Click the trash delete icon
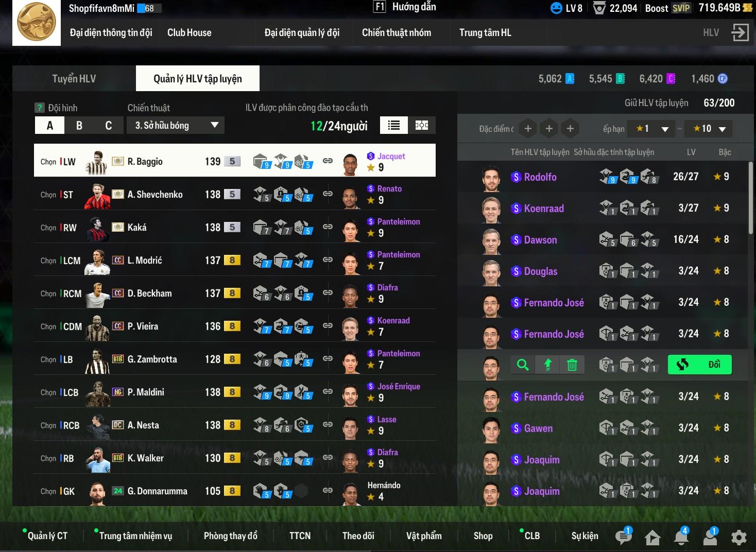 572,365
